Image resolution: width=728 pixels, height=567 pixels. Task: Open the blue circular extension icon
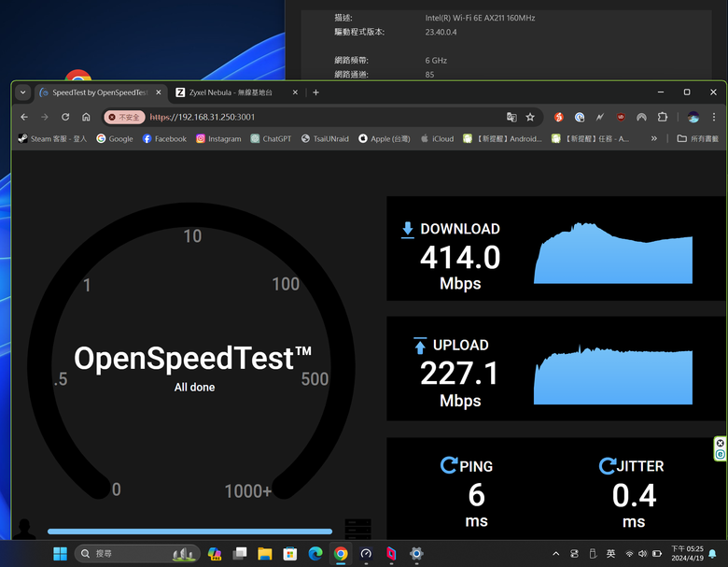(x=580, y=117)
